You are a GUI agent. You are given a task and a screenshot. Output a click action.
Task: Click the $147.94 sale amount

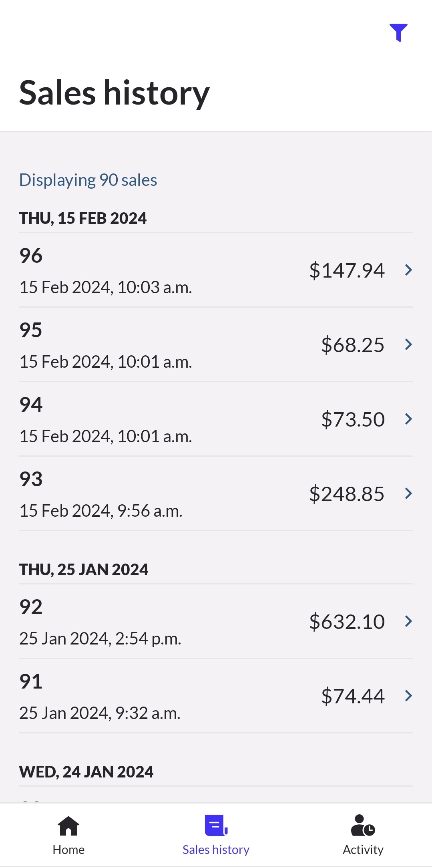coord(347,270)
